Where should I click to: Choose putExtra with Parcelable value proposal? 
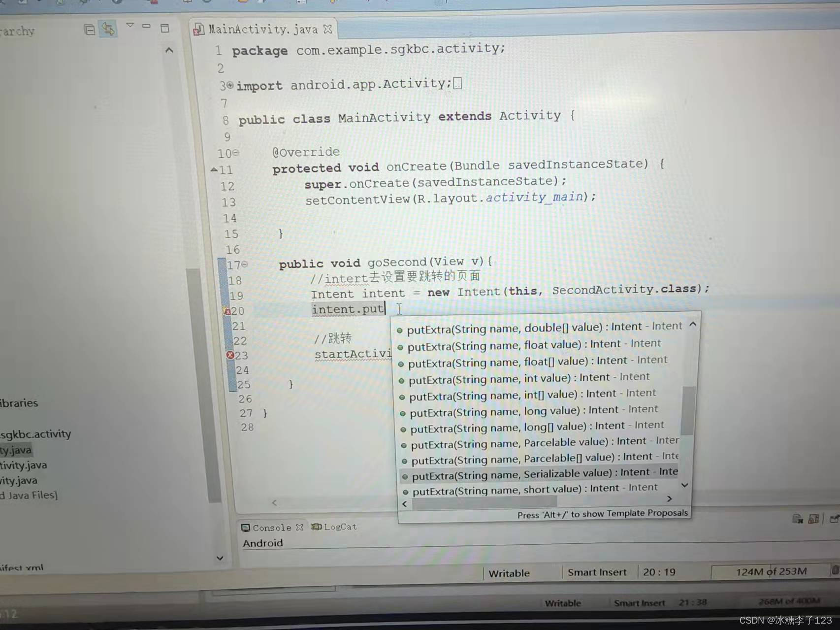tap(540, 442)
